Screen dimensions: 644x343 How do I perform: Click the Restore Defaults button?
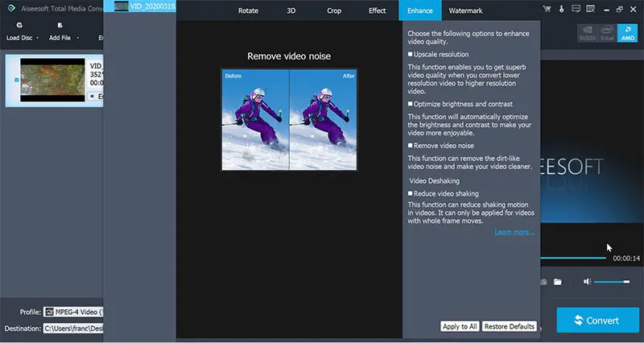(510, 327)
